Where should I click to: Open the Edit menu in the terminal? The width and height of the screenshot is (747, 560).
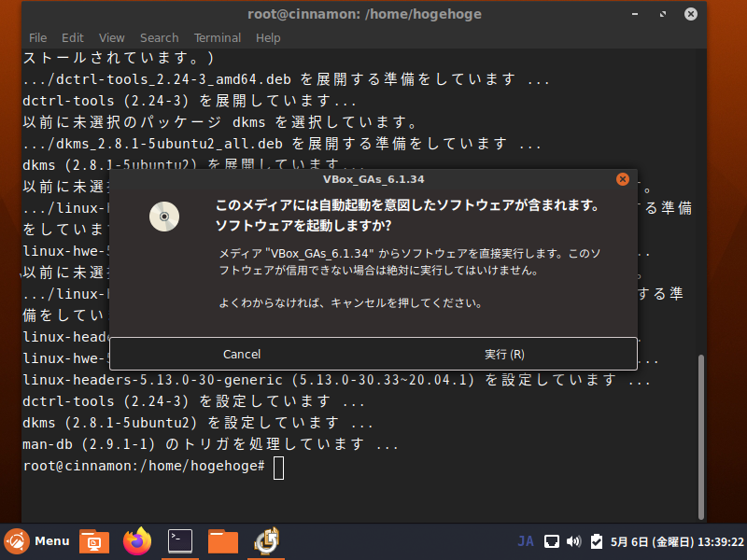[x=73, y=37]
